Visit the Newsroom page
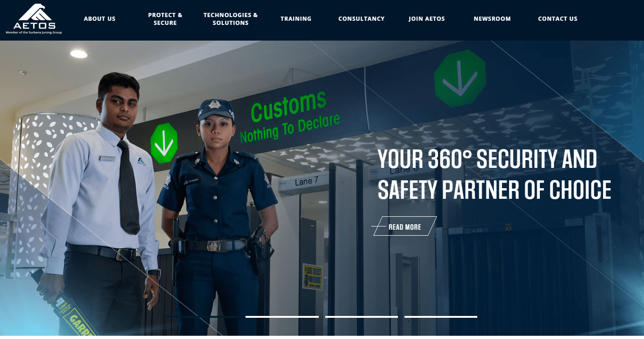The image size is (644, 339). 492,19
